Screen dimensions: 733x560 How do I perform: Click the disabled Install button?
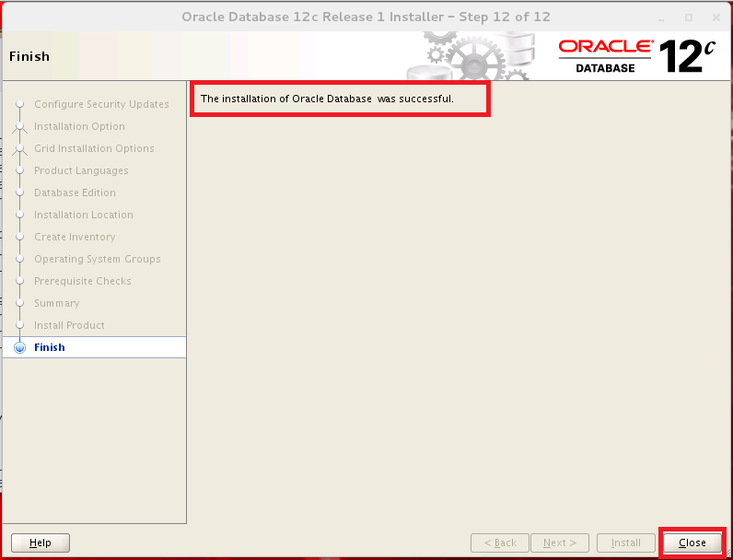[x=626, y=542]
